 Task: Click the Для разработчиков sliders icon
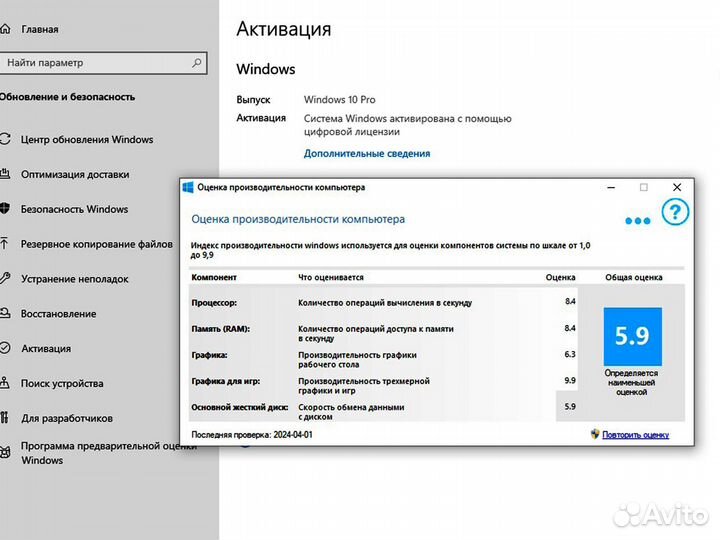coord(5,418)
